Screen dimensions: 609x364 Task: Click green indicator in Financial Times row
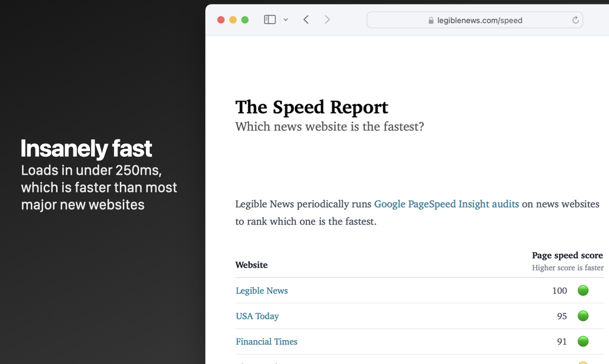click(x=583, y=341)
